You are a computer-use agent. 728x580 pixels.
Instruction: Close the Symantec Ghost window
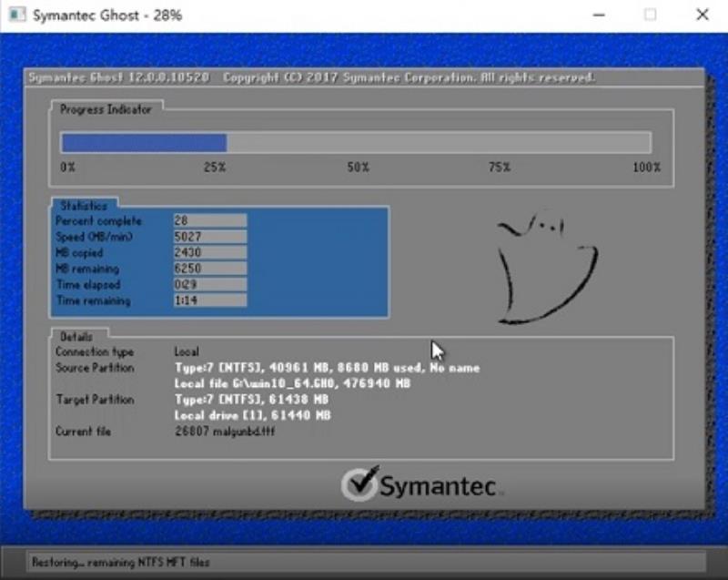[703, 15]
